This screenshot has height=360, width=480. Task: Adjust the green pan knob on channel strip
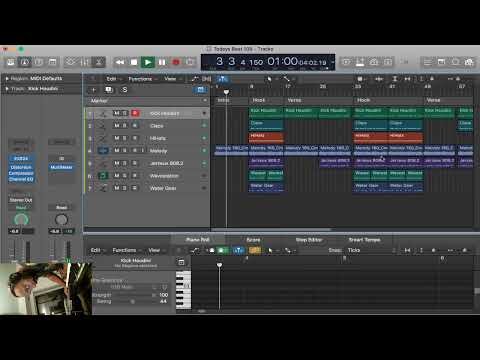pyautogui.click(x=21, y=219)
